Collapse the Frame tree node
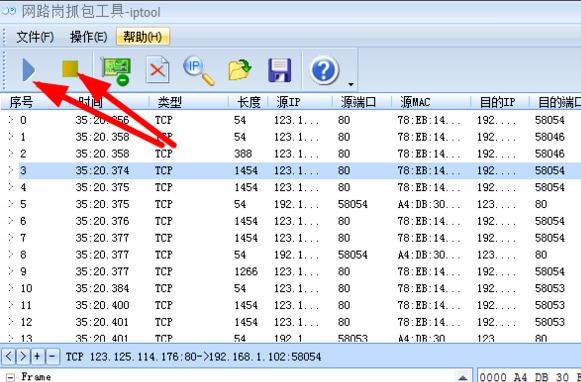581x382 pixels. click(x=11, y=378)
